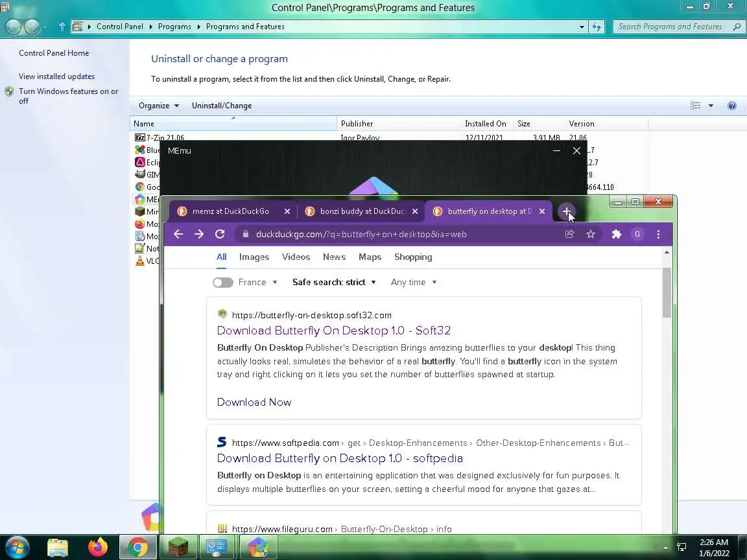Open News search results
The image size is (747, 560).
pyautogui.click(x=334, y=257)
